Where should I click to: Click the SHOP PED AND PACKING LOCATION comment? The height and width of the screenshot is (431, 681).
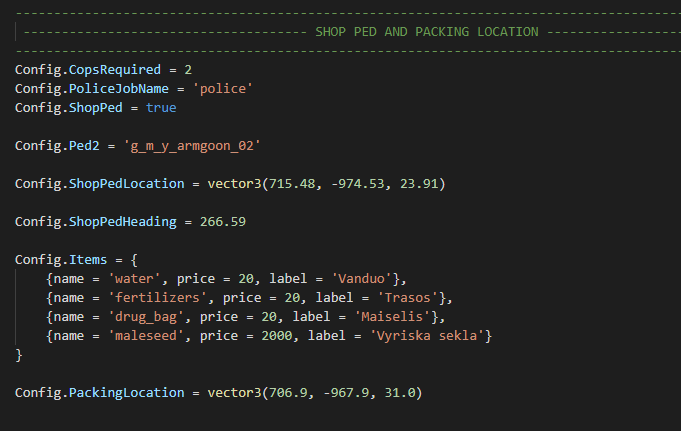pos(426,32)
